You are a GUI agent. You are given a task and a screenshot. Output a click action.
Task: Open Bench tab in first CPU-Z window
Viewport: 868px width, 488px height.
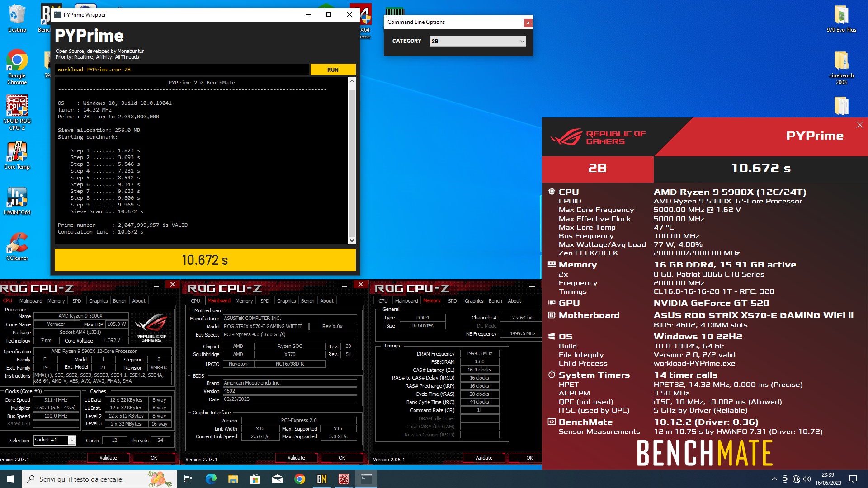pyautogui.click(x=120, y=301)
